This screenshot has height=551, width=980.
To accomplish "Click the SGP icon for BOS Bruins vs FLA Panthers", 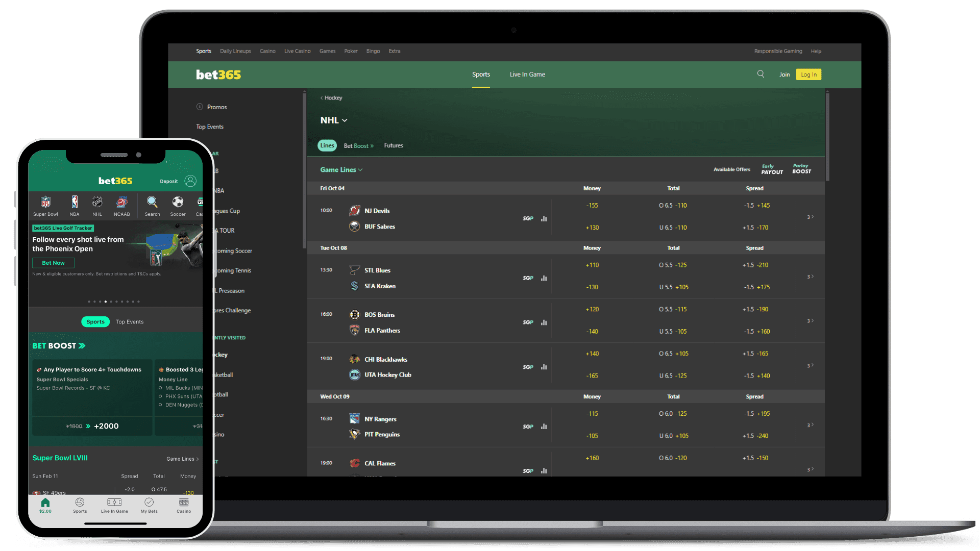I will coord(528,322).
